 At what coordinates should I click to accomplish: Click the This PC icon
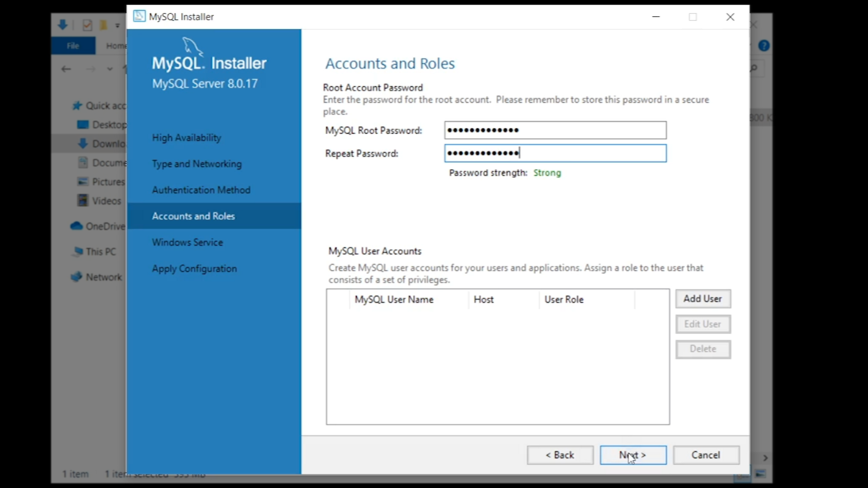(x=78, y=251)
